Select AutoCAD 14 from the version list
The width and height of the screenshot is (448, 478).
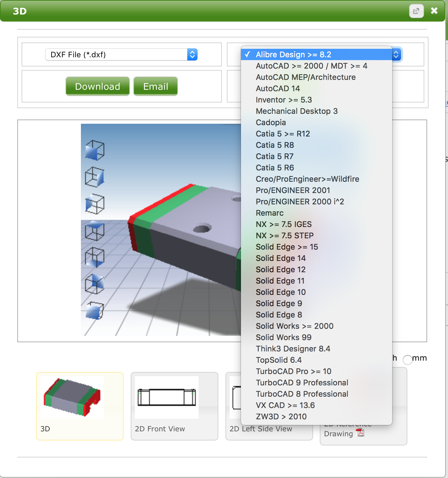[278, 88]
